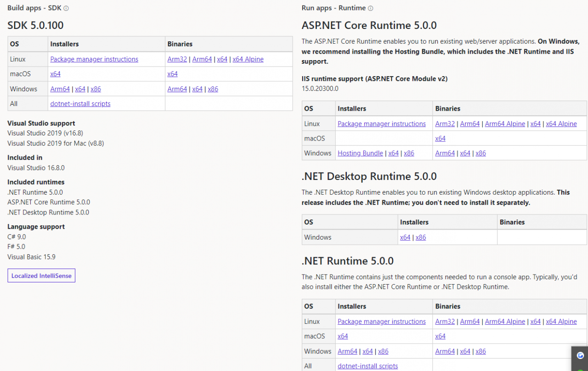Download .NET Runtime Linux x64 binaries
The height and width of the screenshot is (371, 588).
[x=536, y=322]
